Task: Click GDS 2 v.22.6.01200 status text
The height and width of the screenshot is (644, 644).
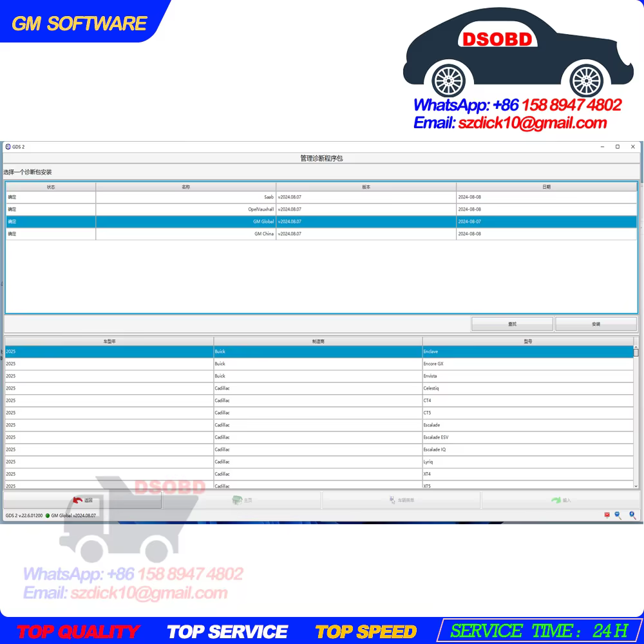Action: (x=24, y=515)
